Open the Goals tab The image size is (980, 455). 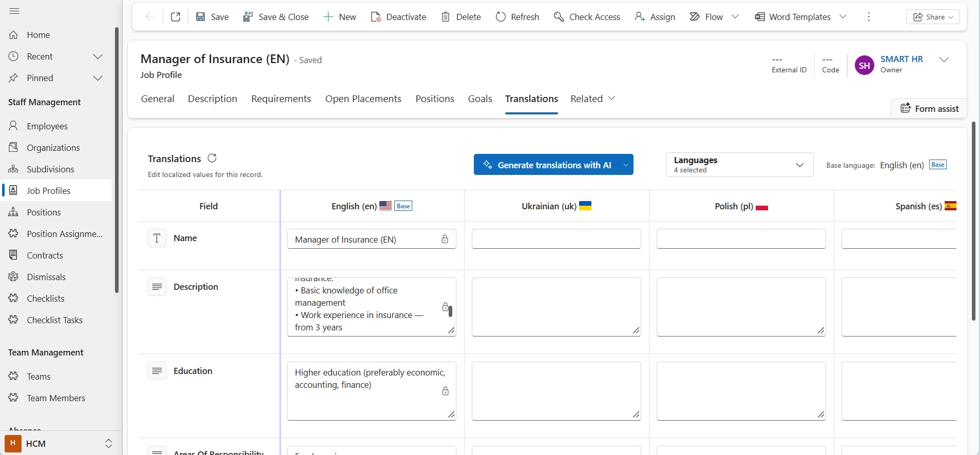(480, 98)
